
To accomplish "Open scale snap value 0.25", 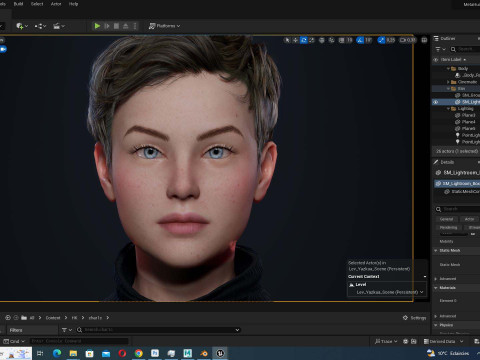I will (391, 40).
